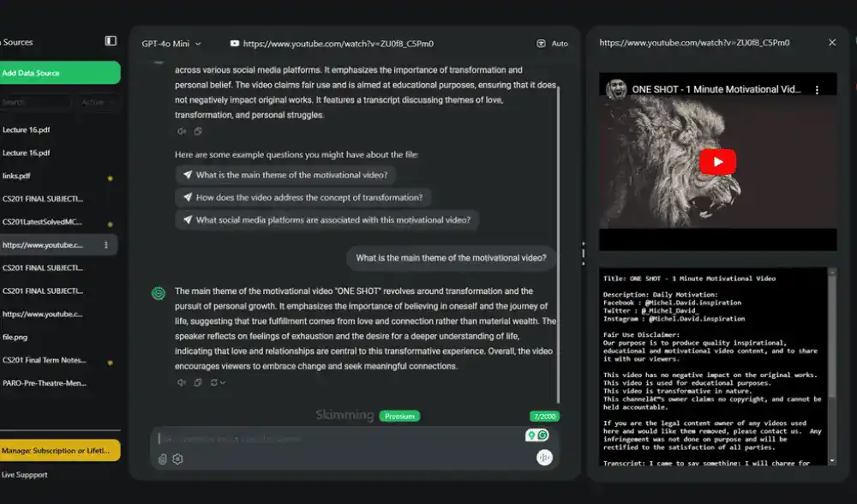Click the voice input waveform button
This screenshot has height=504, width=857.
click(542, 458)
